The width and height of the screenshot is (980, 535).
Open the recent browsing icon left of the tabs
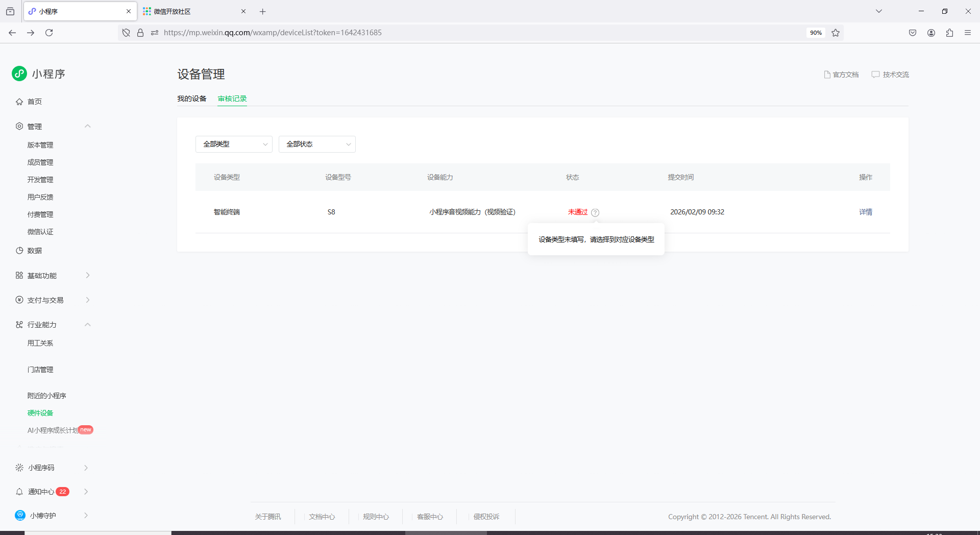[10, 11]
